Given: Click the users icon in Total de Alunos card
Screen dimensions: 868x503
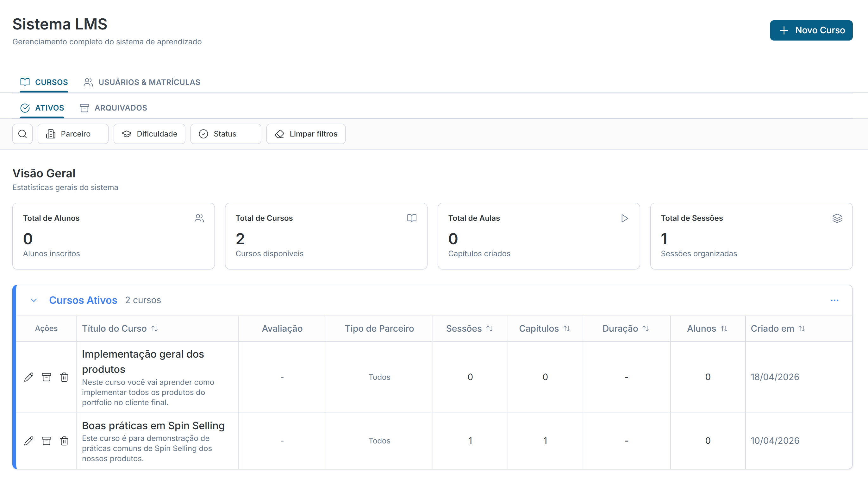Looking at the screenshot, I should pyautogui.click(x=199, y=218).
